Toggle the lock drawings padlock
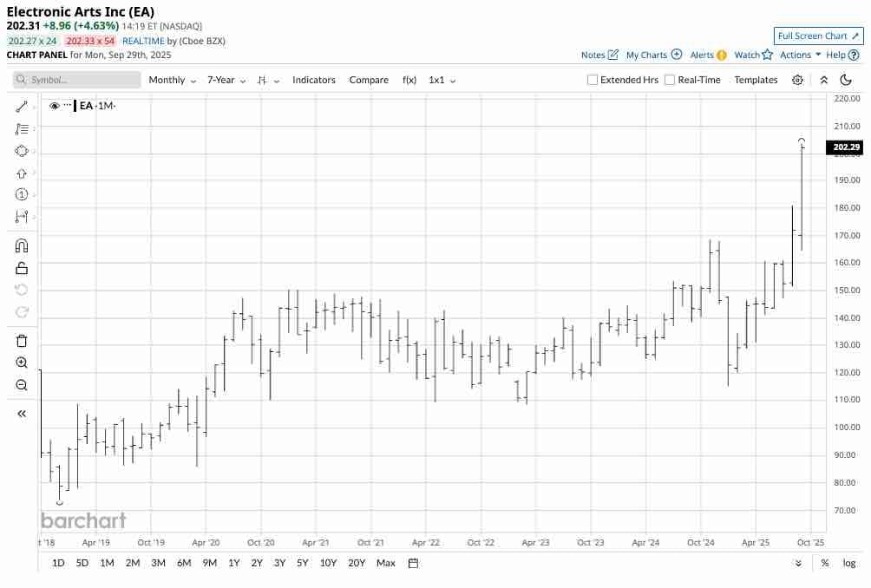The image size is (871, 588). click(x=22, y=268)
